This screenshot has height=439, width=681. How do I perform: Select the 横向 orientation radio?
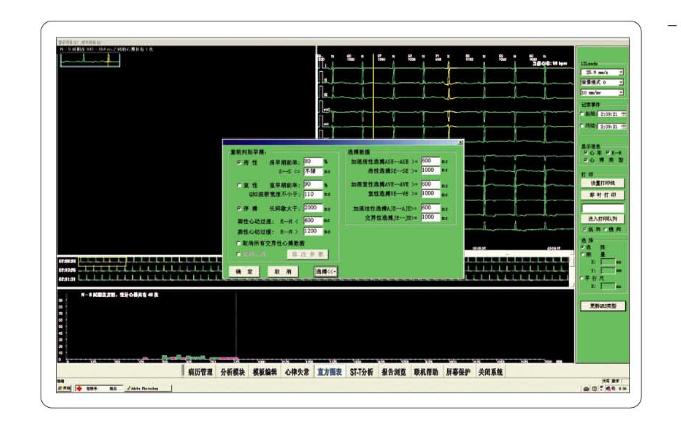[607, 229]
